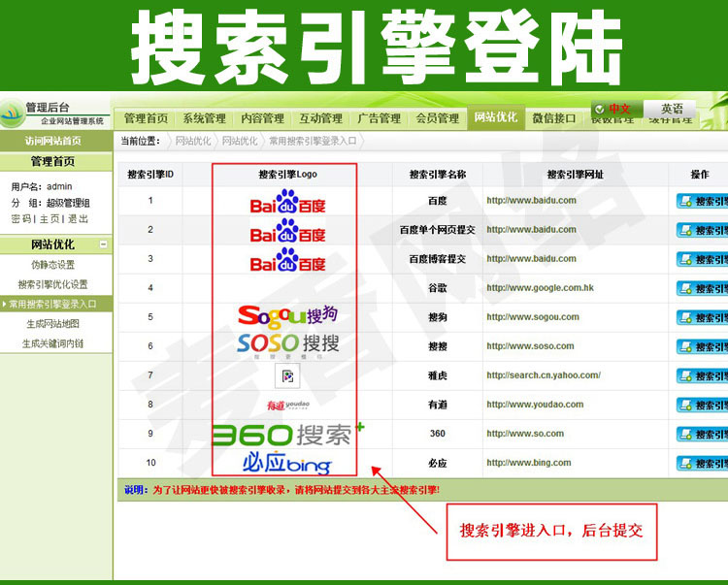The height and width of the screenshot is (585, 728).
Task: Open the http://www.sogou.com link
Action: click(x=533, y=317)
